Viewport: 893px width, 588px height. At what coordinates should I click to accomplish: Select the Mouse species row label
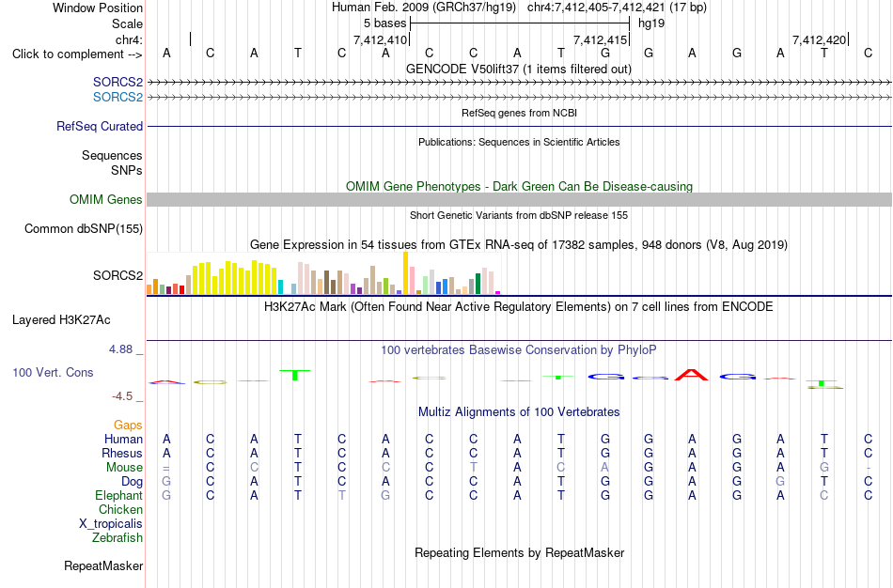(x=125, y=468)
